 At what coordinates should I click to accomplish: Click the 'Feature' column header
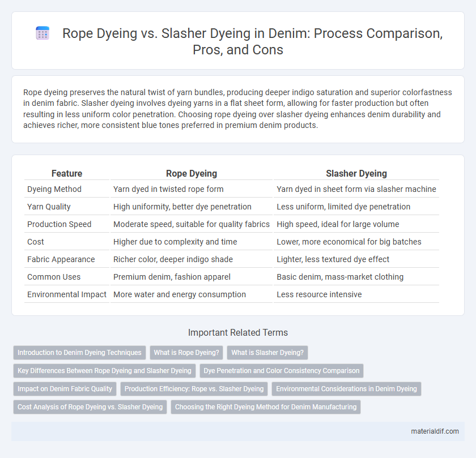67,173
